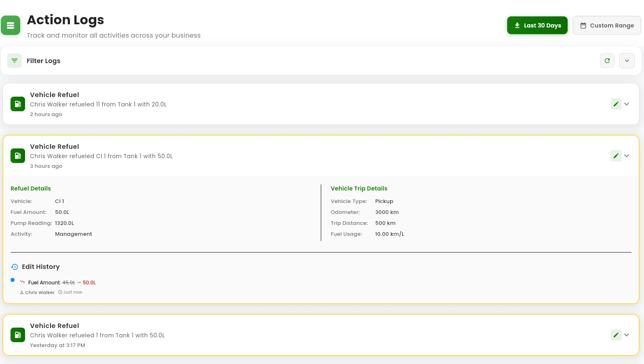The image size is (644, 364).
Task: Click fuel pump icon of yesterday's entry
Action: pyautogui.click(x=18, y=335)
